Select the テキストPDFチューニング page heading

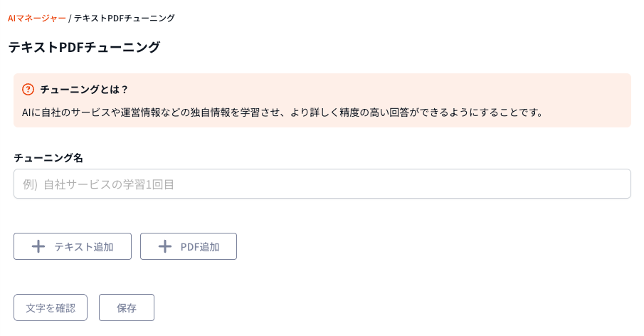[84, 48]
